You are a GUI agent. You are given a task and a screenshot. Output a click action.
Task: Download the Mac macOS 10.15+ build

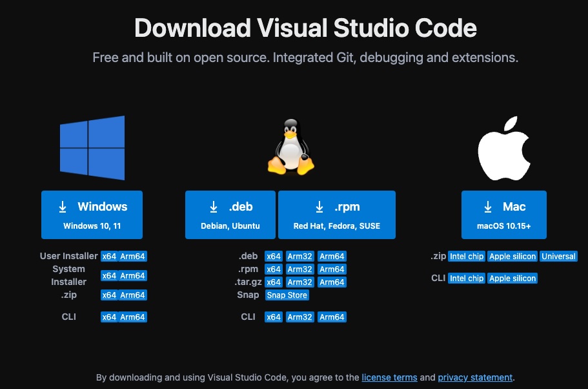503,215
